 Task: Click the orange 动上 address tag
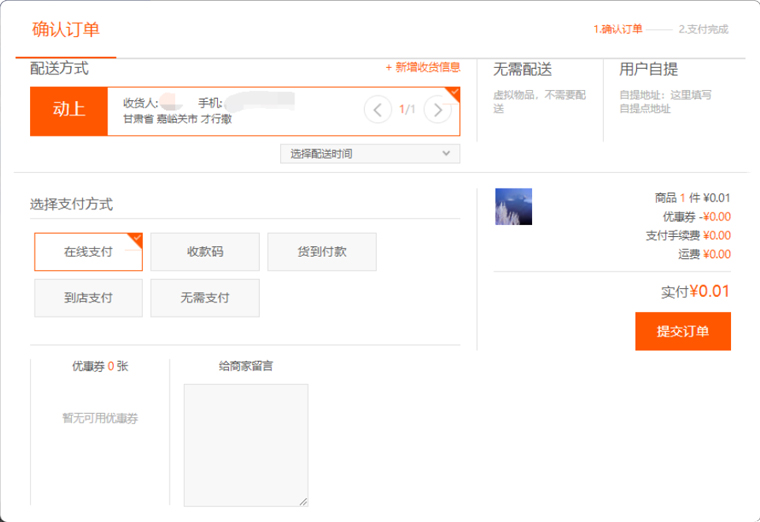[x=69, y=110]
